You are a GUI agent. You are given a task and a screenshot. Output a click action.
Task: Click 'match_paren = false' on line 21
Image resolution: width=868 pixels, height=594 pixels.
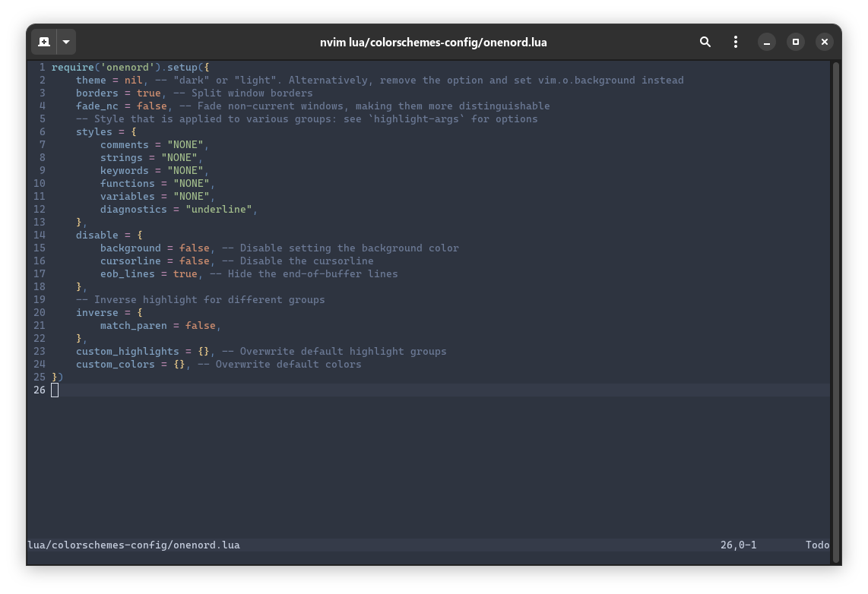pos(158,326)
